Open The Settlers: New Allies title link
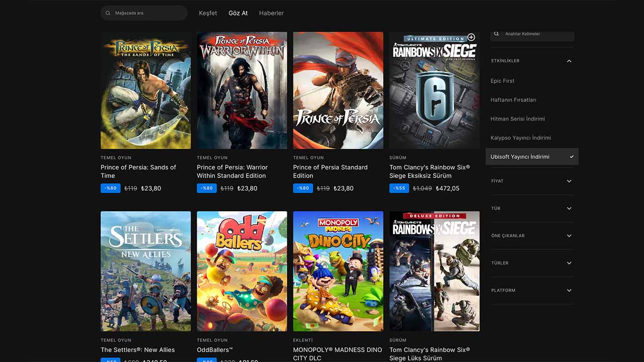The height and width of the screenshot is (362, 644). [137, 350]
